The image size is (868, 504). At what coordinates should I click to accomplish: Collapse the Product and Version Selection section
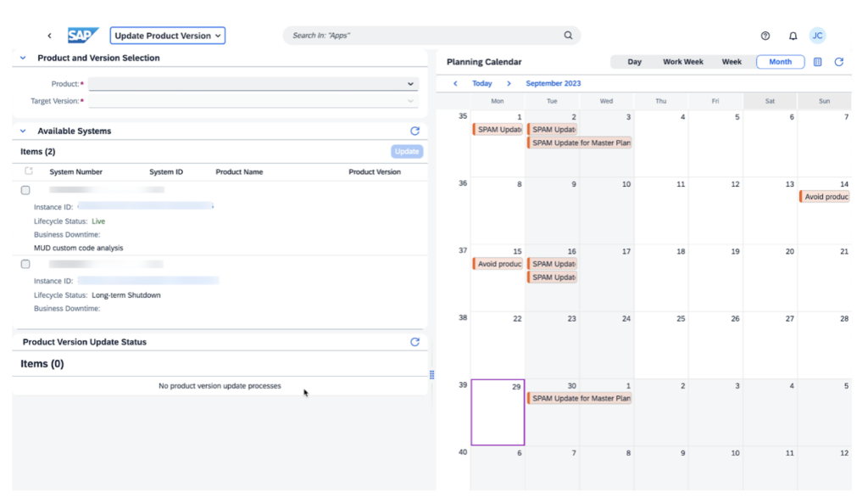(23, 59)
